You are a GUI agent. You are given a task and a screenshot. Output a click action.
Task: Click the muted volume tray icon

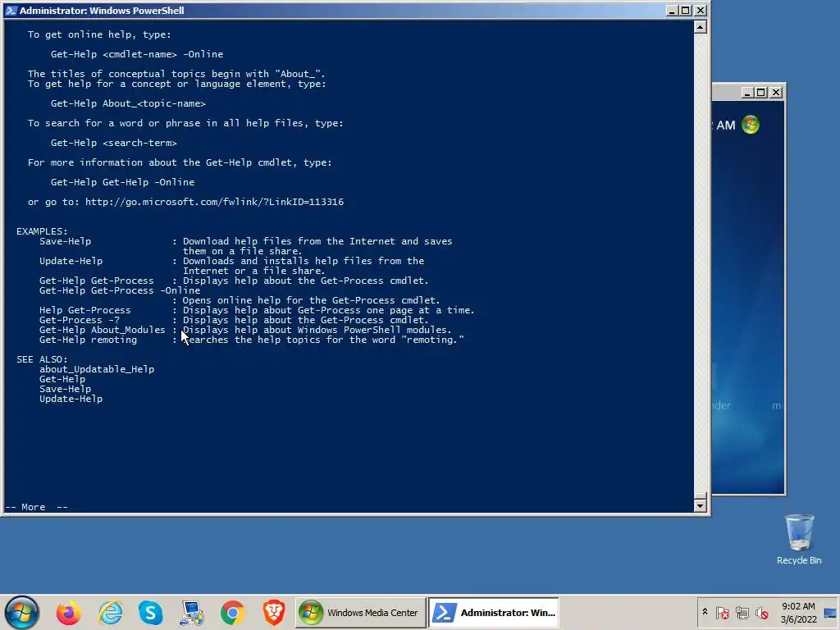[x=761, y=613]
